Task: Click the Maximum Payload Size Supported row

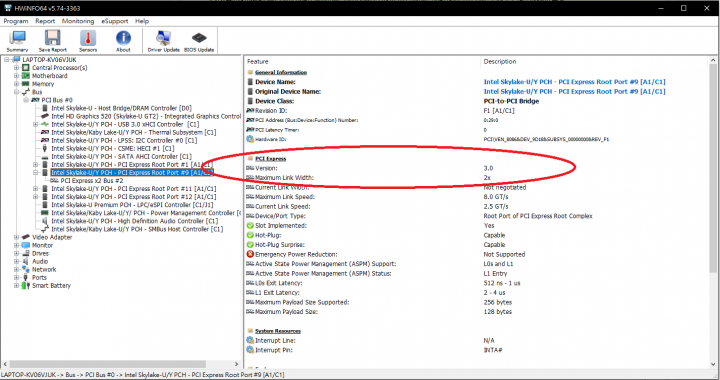Action: pyautogui.click(x=477, y=302)
